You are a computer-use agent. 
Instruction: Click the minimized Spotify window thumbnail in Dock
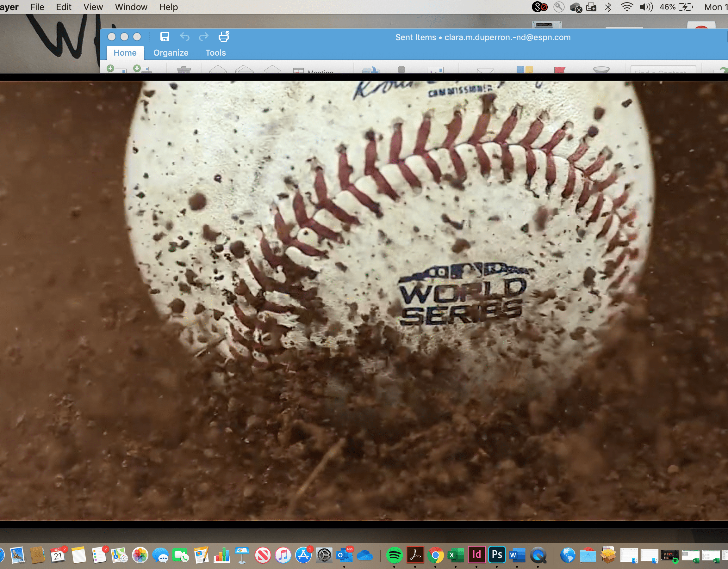pos(670,556)
